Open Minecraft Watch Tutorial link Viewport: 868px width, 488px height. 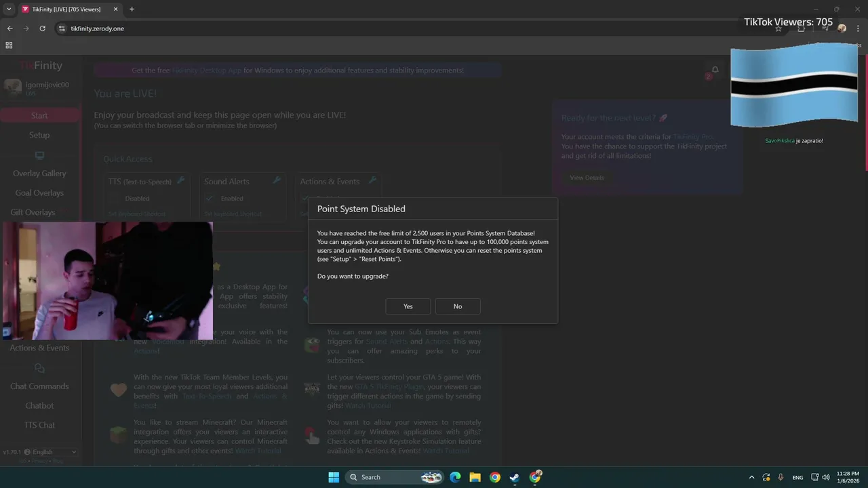pyautogui.click(x=258, y=451)
